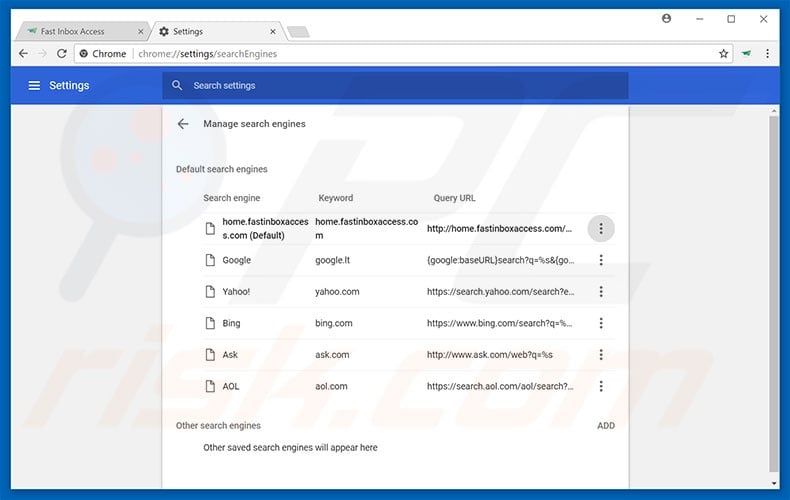Click the AOL page icon

210,386
